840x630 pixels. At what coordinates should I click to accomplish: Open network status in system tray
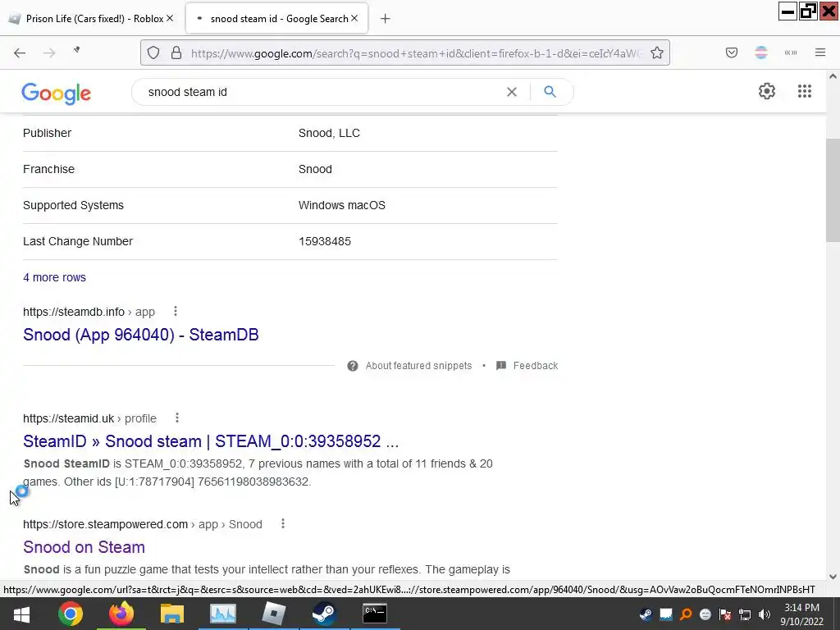click(x=745, y=614)
